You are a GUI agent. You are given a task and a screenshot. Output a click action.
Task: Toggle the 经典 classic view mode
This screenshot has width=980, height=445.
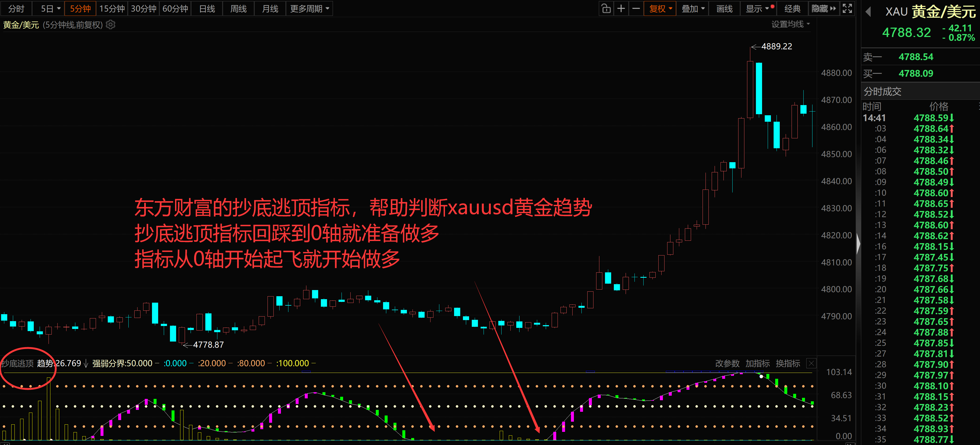pyautogui.click(x=792, y=8)
